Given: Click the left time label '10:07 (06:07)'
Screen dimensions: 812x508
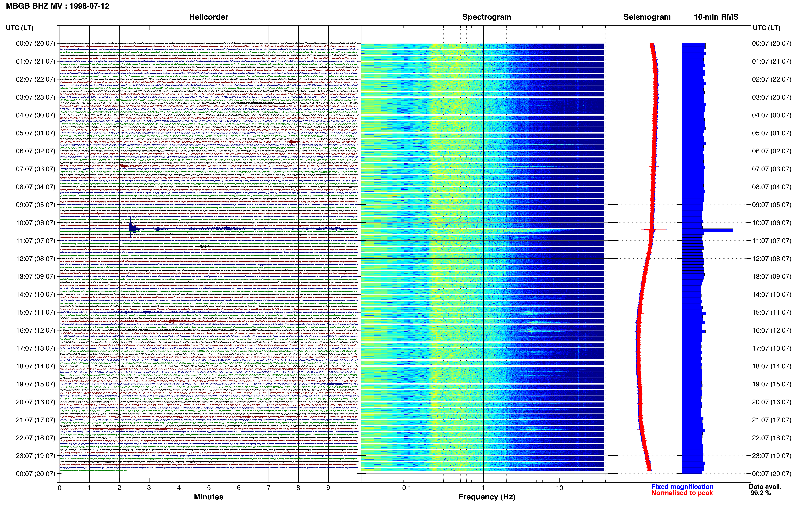Looking at the screenshot, I should (x=36, y=223).
